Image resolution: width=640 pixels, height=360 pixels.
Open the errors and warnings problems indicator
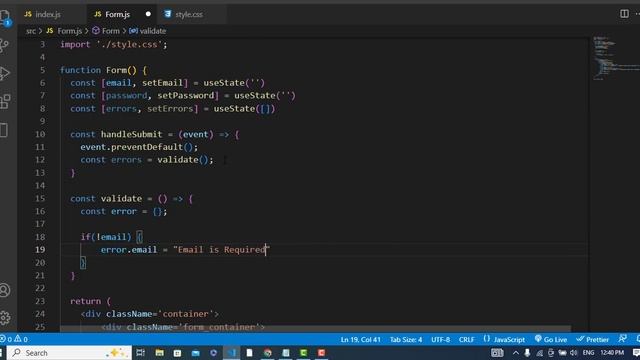(14, 339)
